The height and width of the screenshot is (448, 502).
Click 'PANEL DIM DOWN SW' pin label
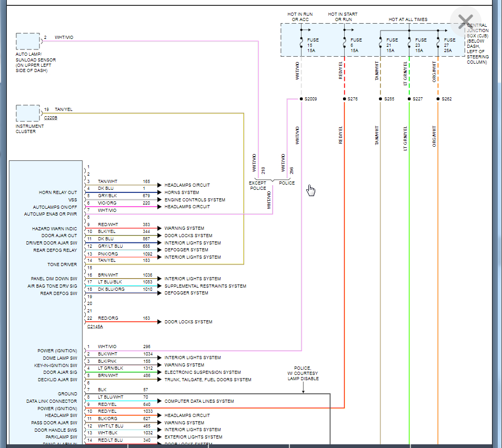tap(54, 279)
